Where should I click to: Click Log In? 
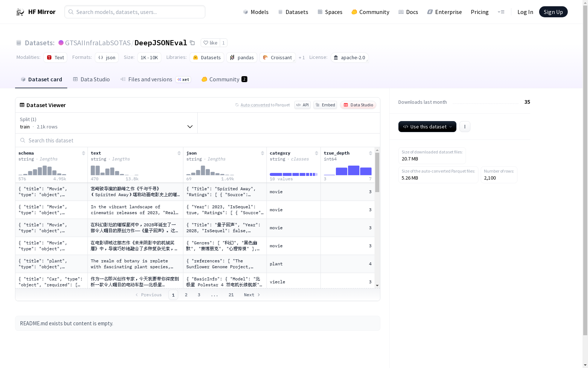point(525,12)
